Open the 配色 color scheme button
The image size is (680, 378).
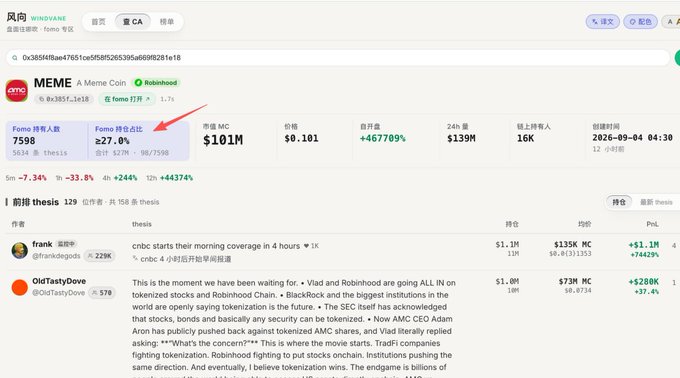coord(641,22)
